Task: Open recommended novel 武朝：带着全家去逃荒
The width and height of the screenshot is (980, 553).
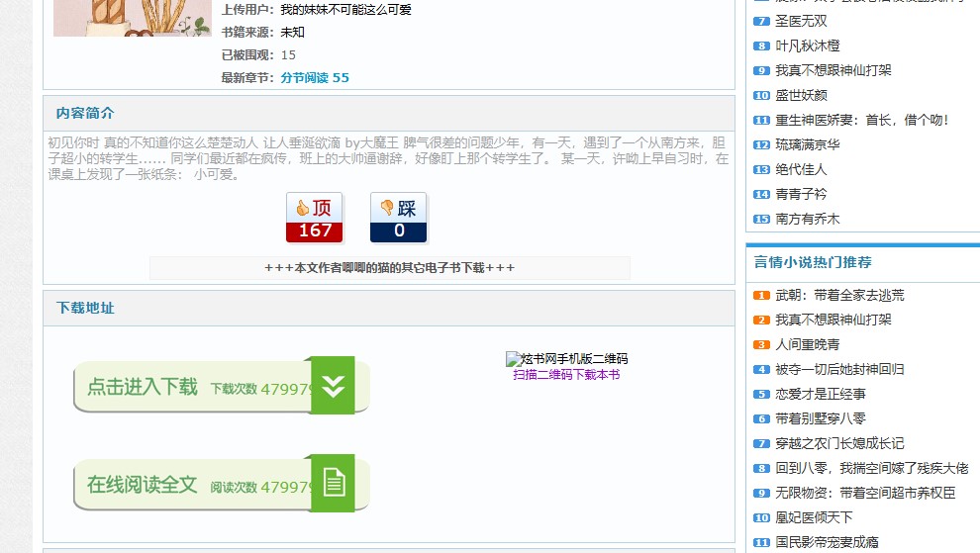Action: pyautogui.click(x=839, y=295)
